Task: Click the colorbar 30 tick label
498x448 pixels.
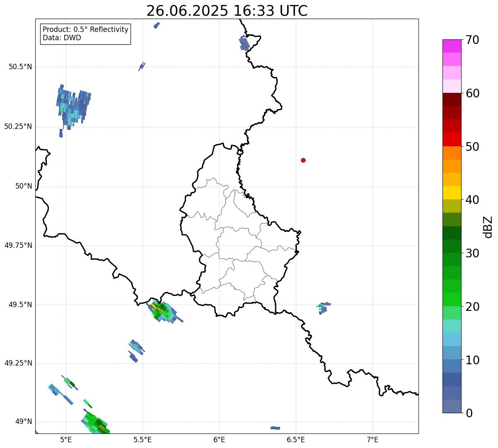Action: tap(472, 253)
